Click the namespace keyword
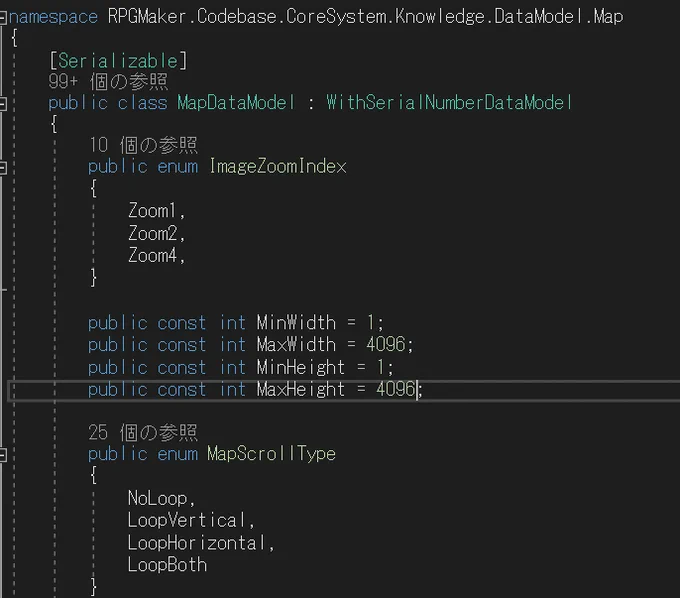Viewport: 680px width, 598px height. click(53, 17)
